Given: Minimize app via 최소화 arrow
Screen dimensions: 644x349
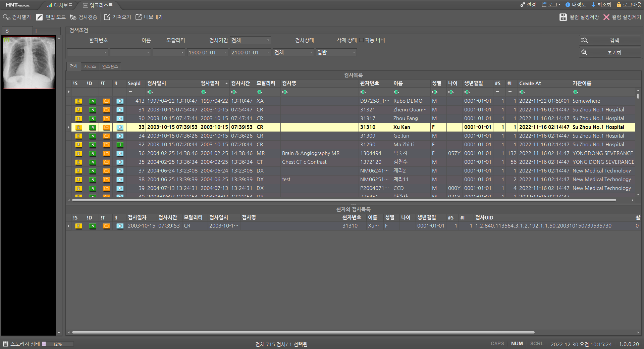Looking at the screenshot, I should click(x=601, y=5).
